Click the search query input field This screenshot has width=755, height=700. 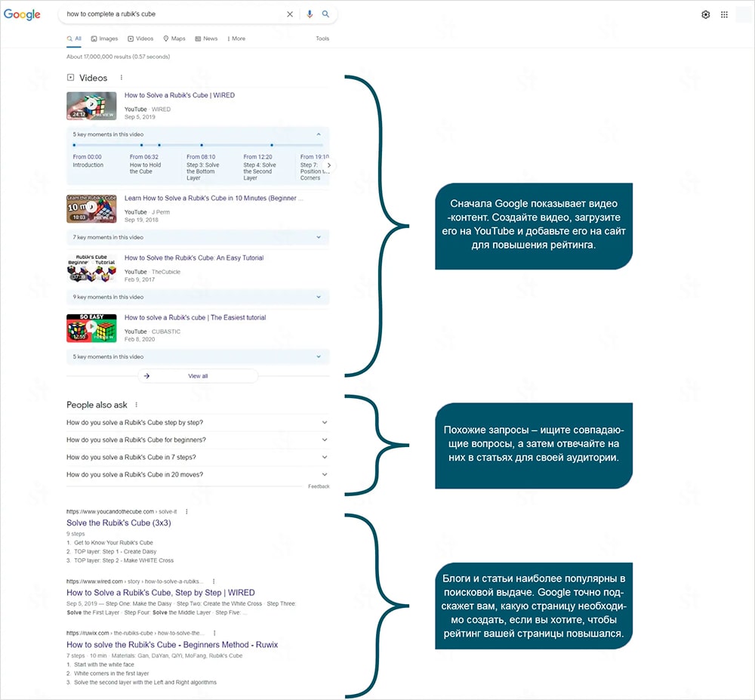tap(174, 14)
